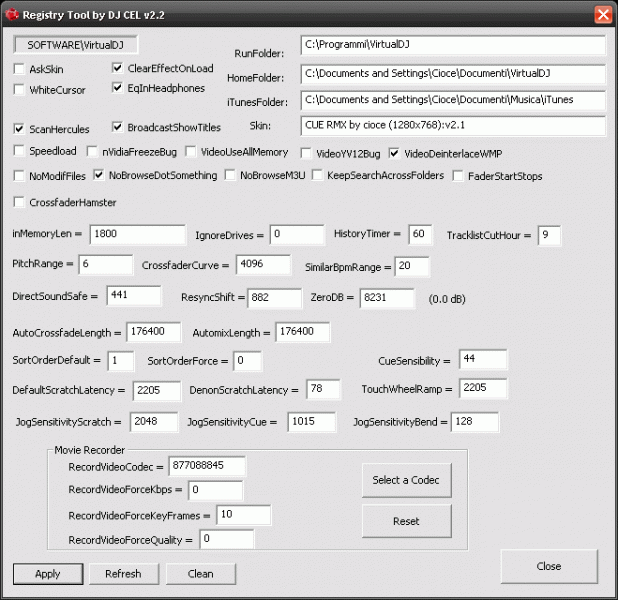Edit the TouchWheelRamp value
This screenshot has width=618, height=600.
pos(483,388)
